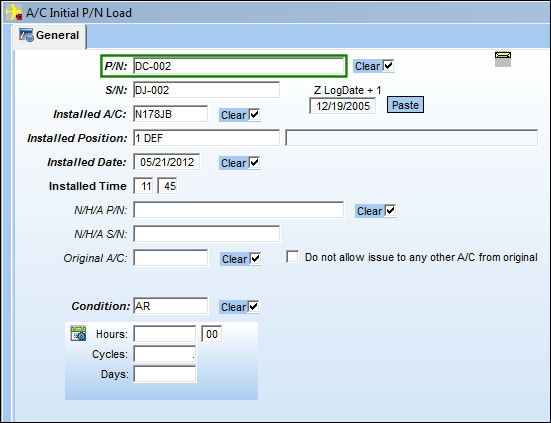Click the yellow airplane window icon

[14, 12]
